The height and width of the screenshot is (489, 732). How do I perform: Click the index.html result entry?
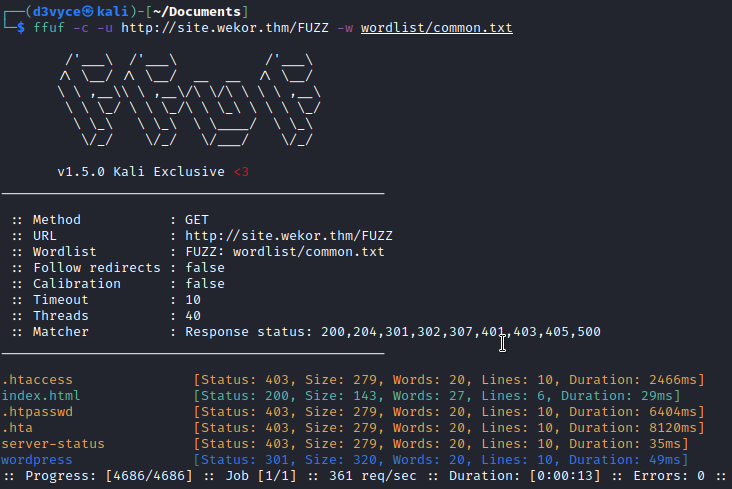point(41,396)
